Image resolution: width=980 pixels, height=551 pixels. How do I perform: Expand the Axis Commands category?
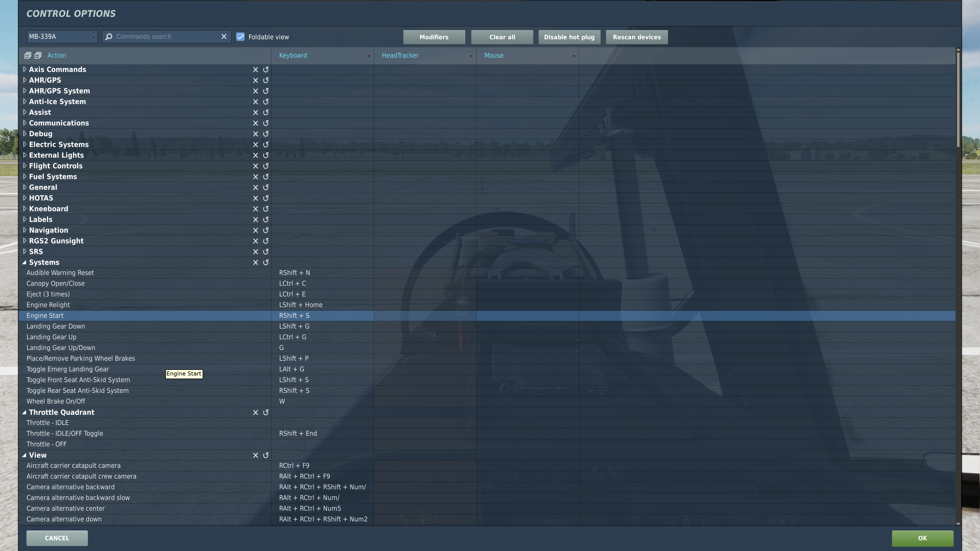(24, 69)
